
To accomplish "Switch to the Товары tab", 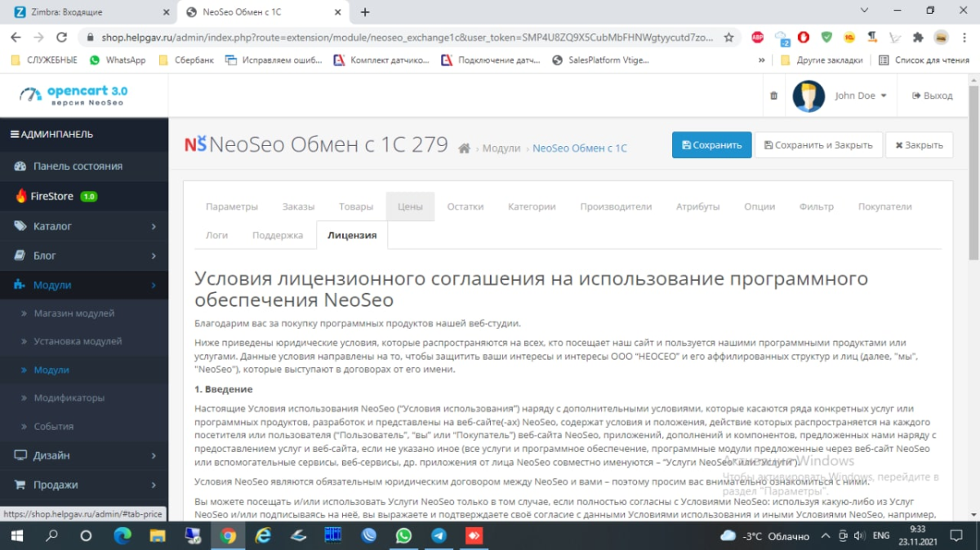I will (356, 206).
